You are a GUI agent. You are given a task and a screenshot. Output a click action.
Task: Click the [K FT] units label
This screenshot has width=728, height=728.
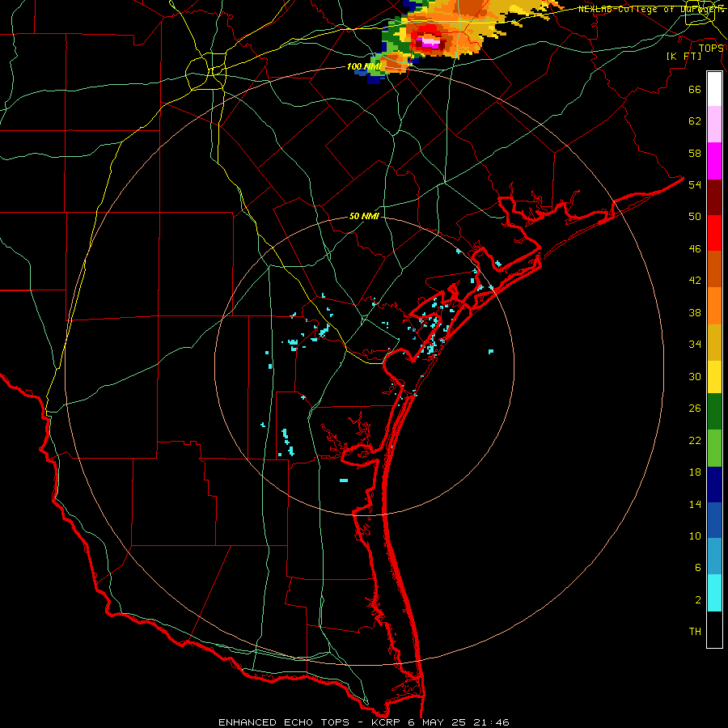(x=684, y=57)
